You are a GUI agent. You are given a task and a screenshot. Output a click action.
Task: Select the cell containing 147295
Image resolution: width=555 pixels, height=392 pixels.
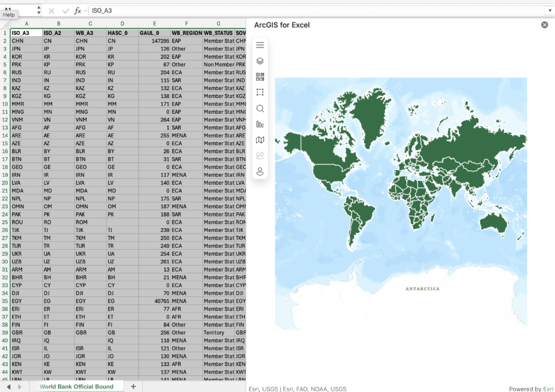[154, 41]
